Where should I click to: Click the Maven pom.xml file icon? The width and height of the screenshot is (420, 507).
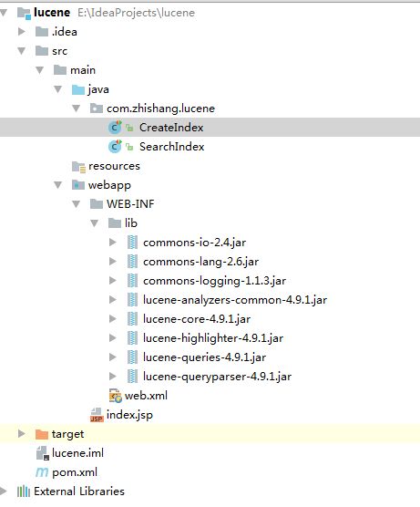click(x=42, y=472)
